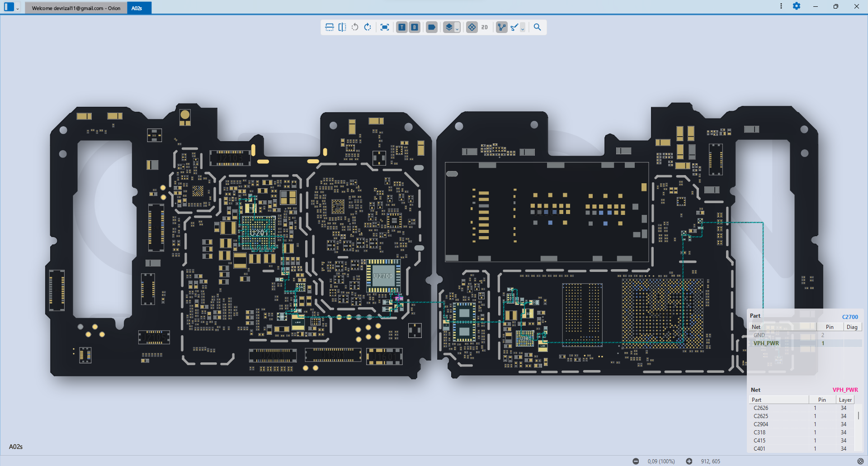Mirror the board horizontally
Image resolution: width=868 pixels, height=466 pixels.
click(x=342, y=27)
